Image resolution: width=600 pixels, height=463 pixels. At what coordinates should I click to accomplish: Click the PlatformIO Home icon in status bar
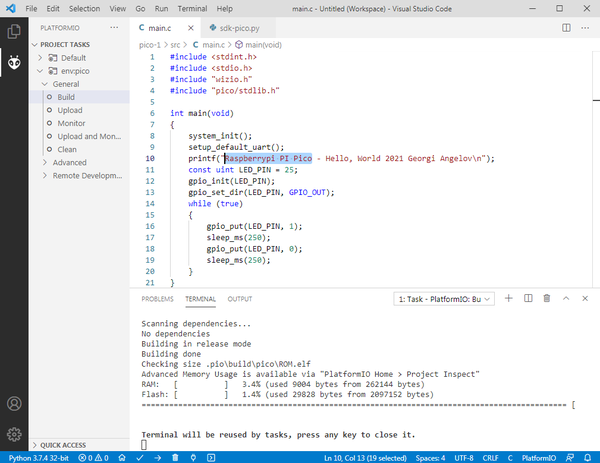click(x=122, y=458)
